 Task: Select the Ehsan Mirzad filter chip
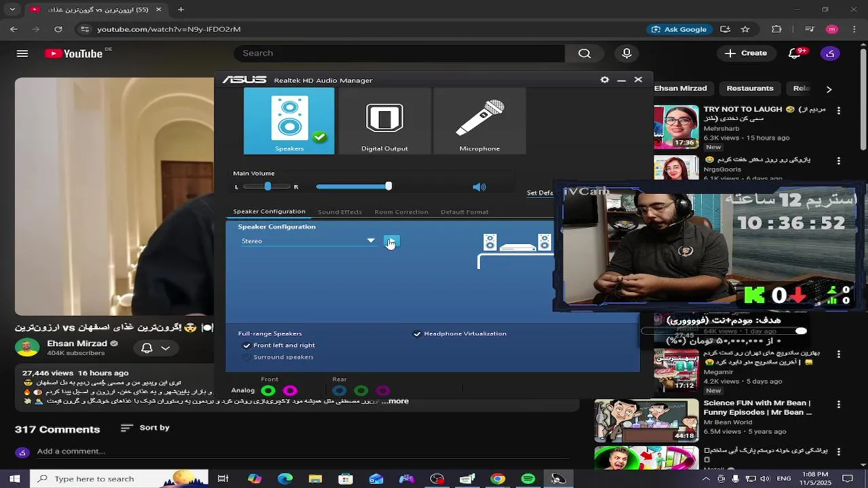pos(680,88)
